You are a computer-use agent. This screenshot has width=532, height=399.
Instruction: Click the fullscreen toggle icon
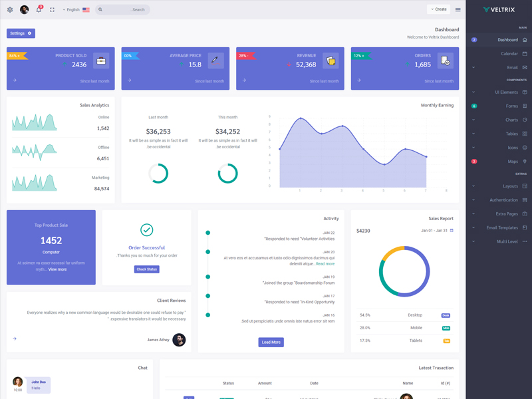coord(52,10)
